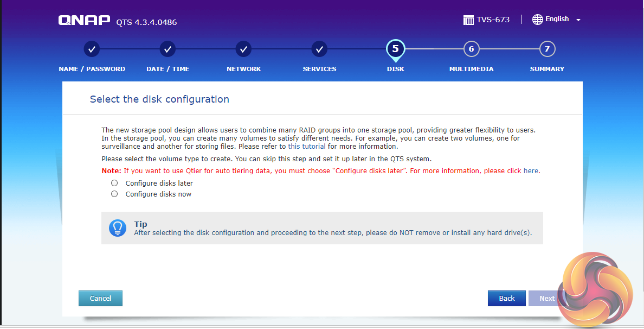
Task: Select MULTIMEDIA step label
Action: 472,69
